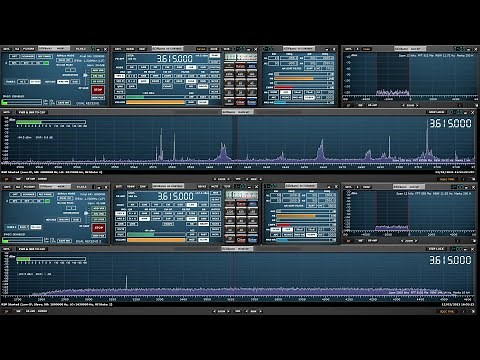Enable the DAB notch in the bottom Main window
The width and height of the screenshot is (480, 360).
[x=76, y=220]
